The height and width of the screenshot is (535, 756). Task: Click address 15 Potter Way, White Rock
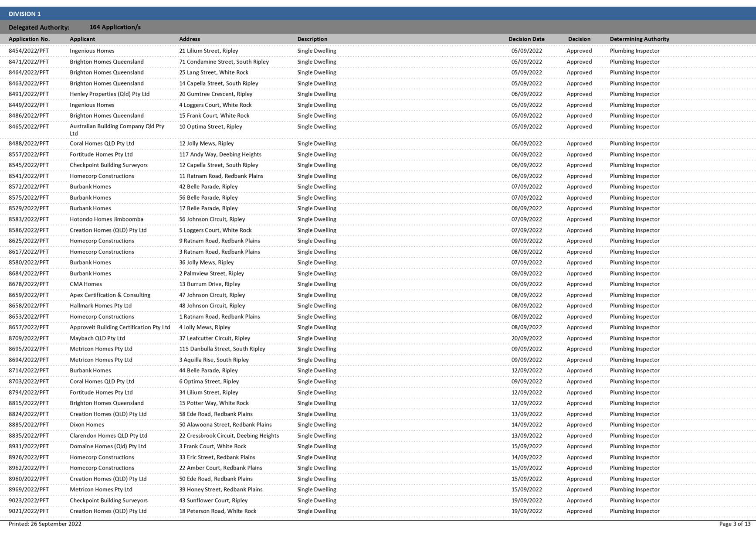[x=214, y=403]
